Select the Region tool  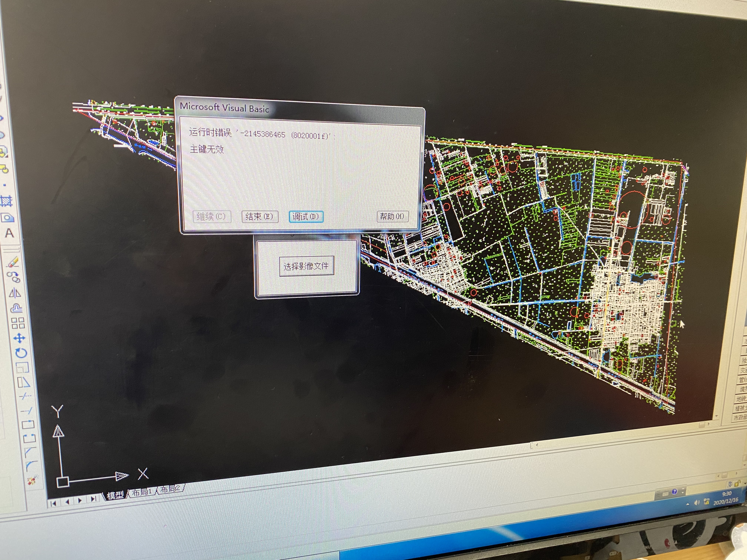coord(7,217)
